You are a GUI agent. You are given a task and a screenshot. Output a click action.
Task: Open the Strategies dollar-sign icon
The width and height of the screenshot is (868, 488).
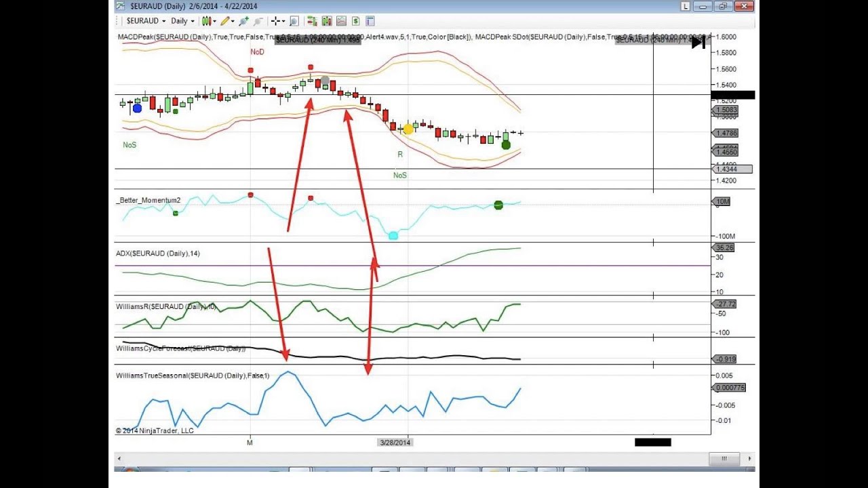pos(355,21)
